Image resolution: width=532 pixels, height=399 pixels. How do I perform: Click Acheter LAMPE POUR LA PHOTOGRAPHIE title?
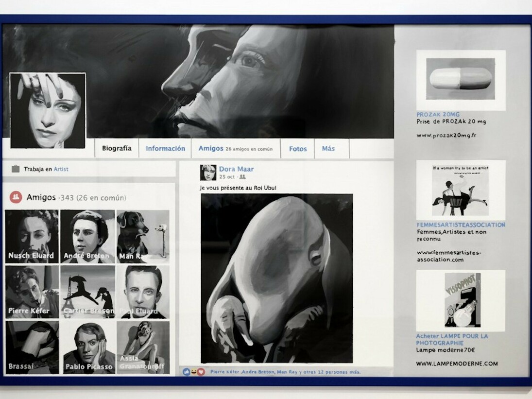[x=452, y=339]
